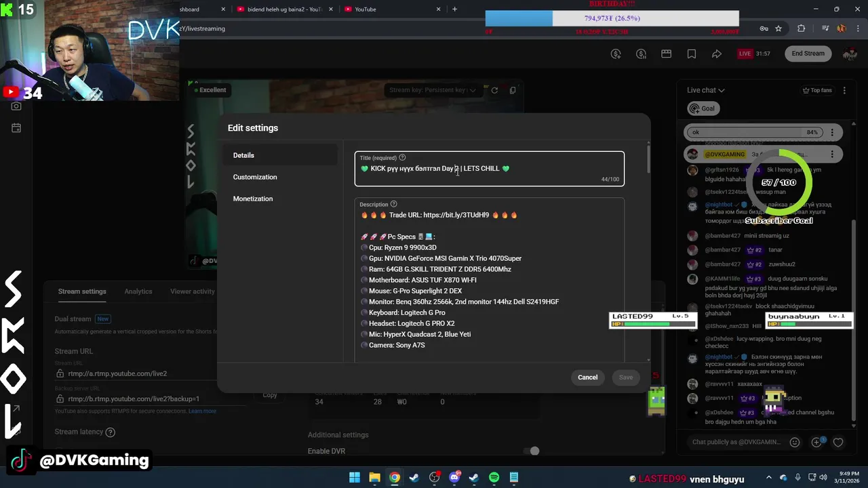
Task: Open Chrome extensions puzzle icon
Action: click(x=802, y=28)
